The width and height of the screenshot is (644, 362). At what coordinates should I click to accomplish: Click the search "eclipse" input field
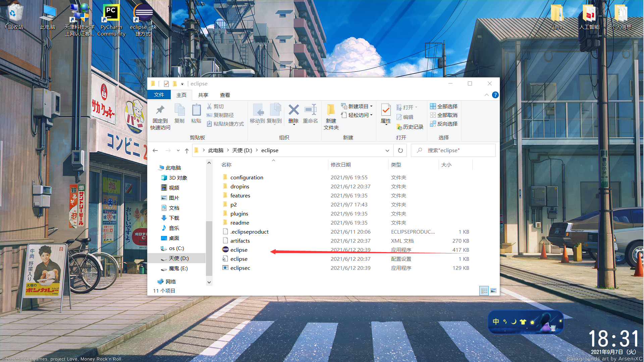coord(453,150)
